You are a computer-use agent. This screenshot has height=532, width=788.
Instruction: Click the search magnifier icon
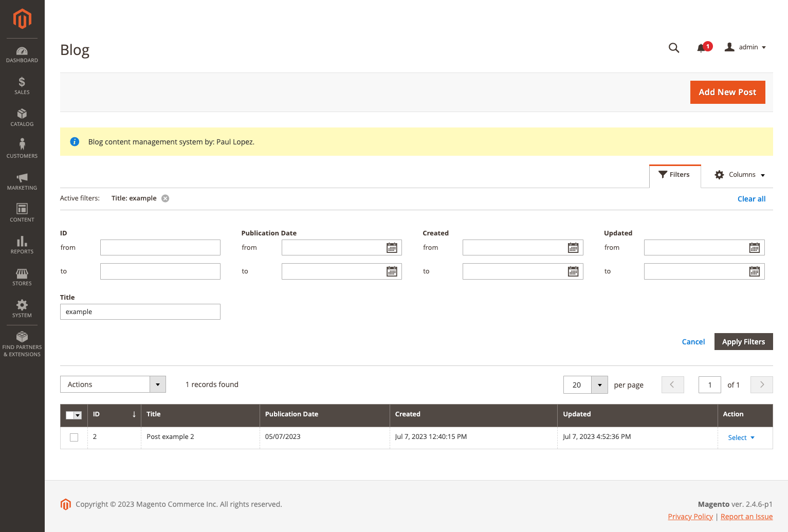673,48
